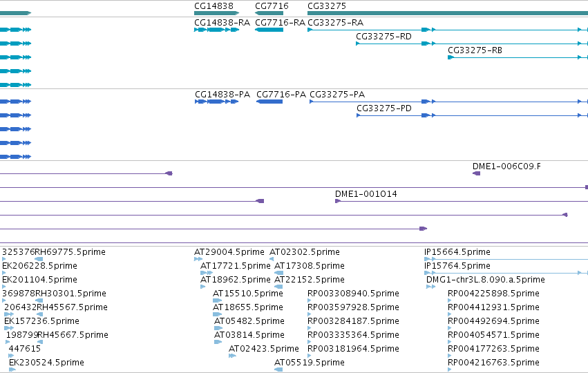Click EST RH45567.5prime
The image size is (588, 373).
tap(72, 307)
